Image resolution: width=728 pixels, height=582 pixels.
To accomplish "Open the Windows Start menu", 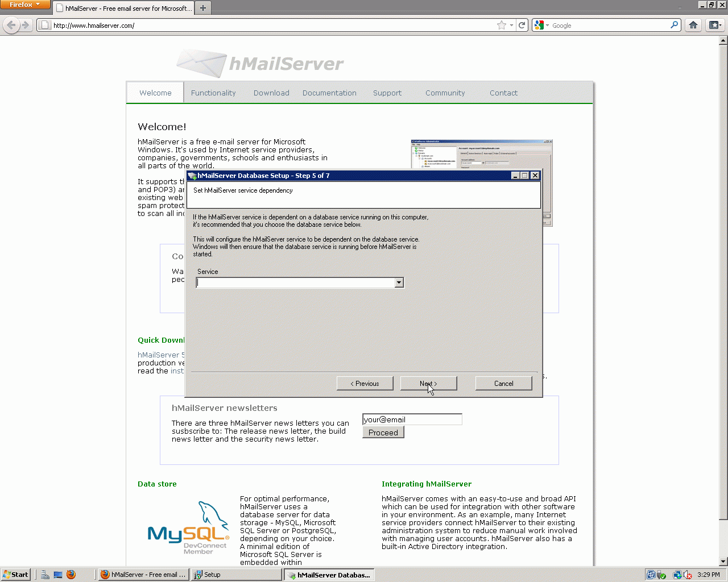I will [x=15, y=575].
